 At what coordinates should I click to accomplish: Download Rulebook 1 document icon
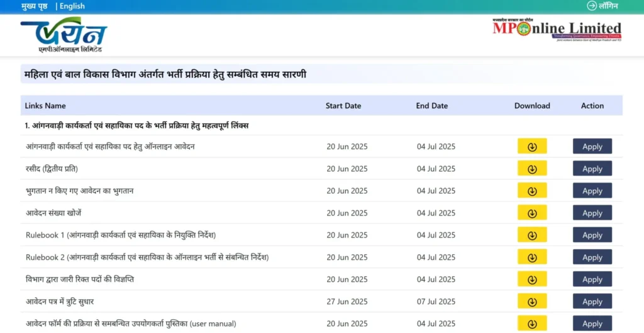(x=532, y=235)
